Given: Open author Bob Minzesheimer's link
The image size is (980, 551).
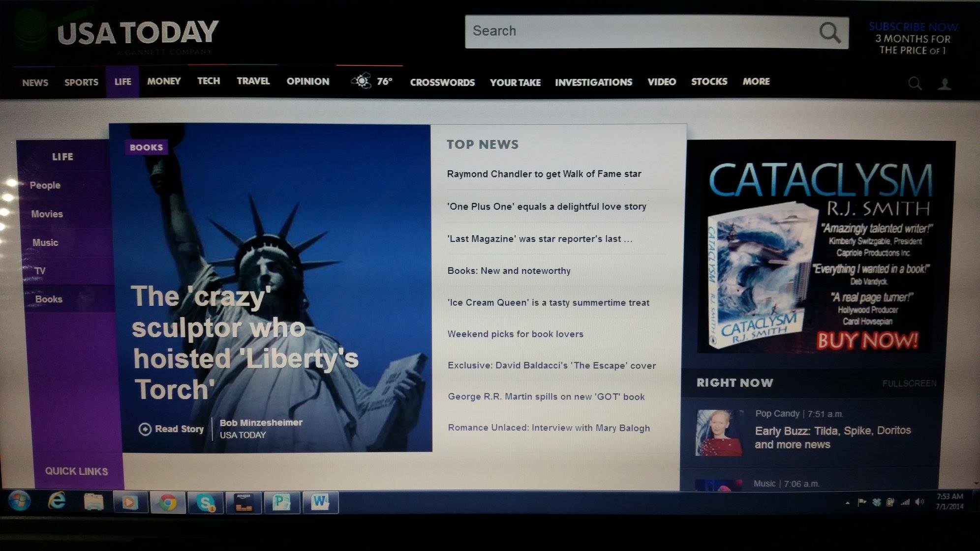Looking at the screenshot, I should tap(261, 422).
